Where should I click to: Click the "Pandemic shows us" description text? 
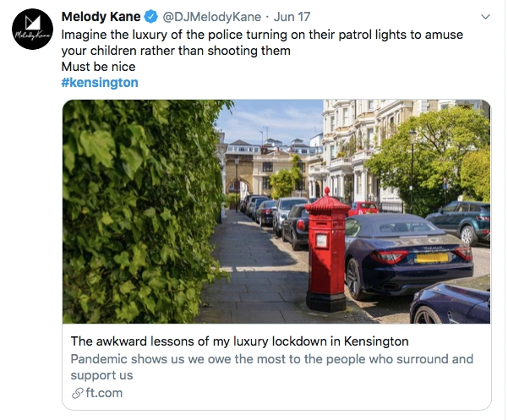pyautogui.click(x=271, y=359)
